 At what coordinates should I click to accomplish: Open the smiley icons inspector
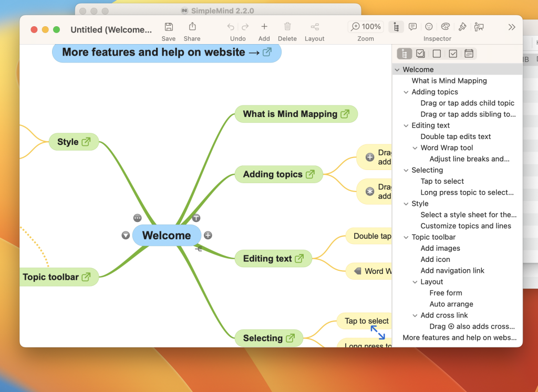(429, 27)
